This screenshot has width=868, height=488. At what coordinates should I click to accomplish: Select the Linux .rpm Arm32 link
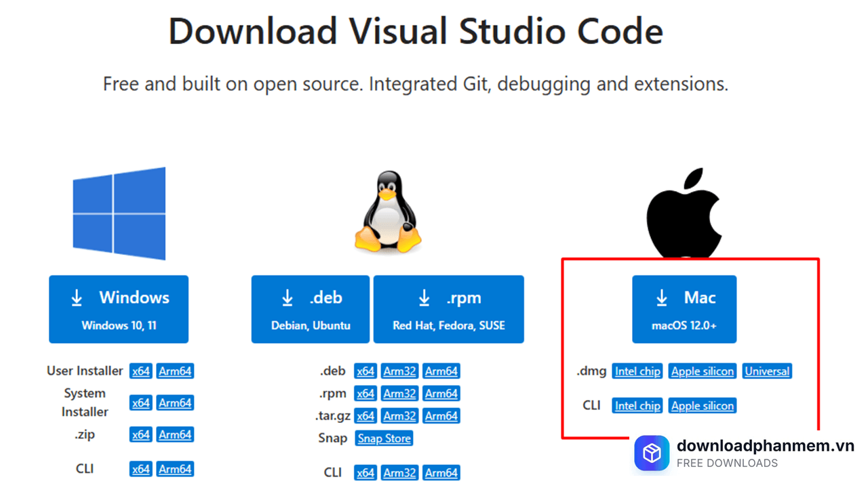[399, 394]
